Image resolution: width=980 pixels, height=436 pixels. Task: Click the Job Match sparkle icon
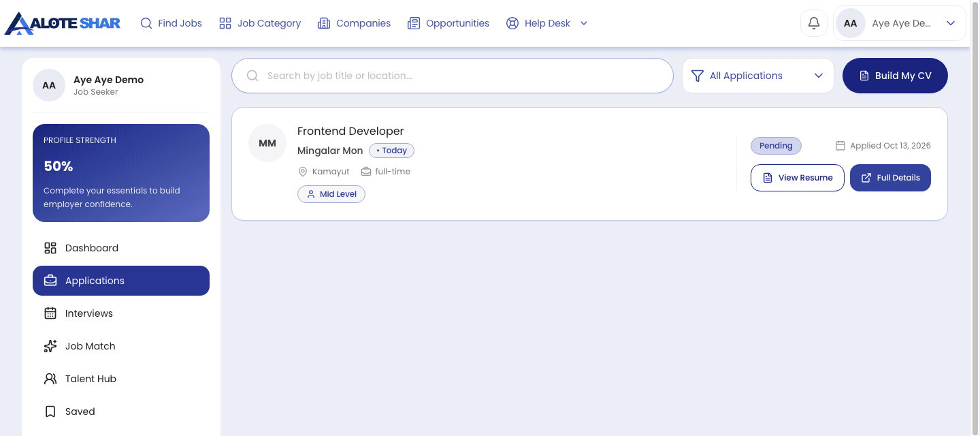(x=50, y=346)
